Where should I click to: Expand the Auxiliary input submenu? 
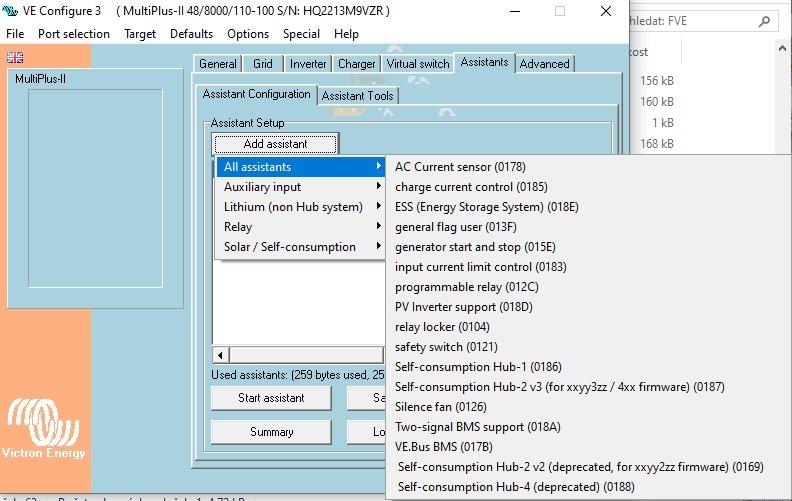[x=301, y=187]
